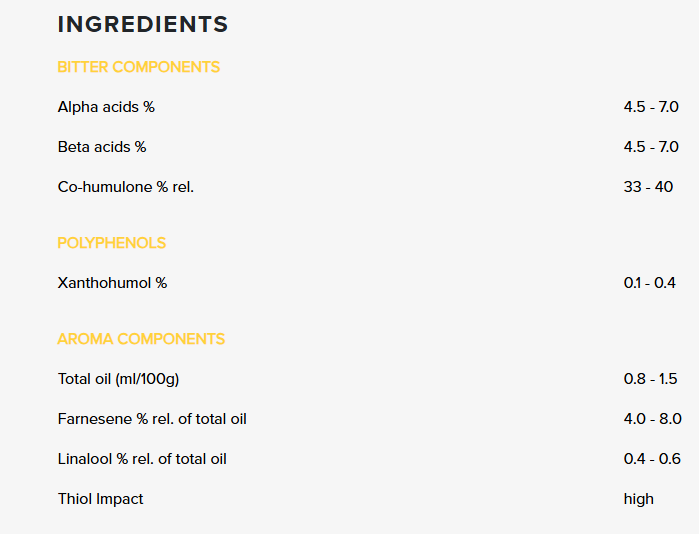Click the POLYPHENOLS section title
Image resolution: width=699 pixels, height=534 pixels.
click(111, 243)
